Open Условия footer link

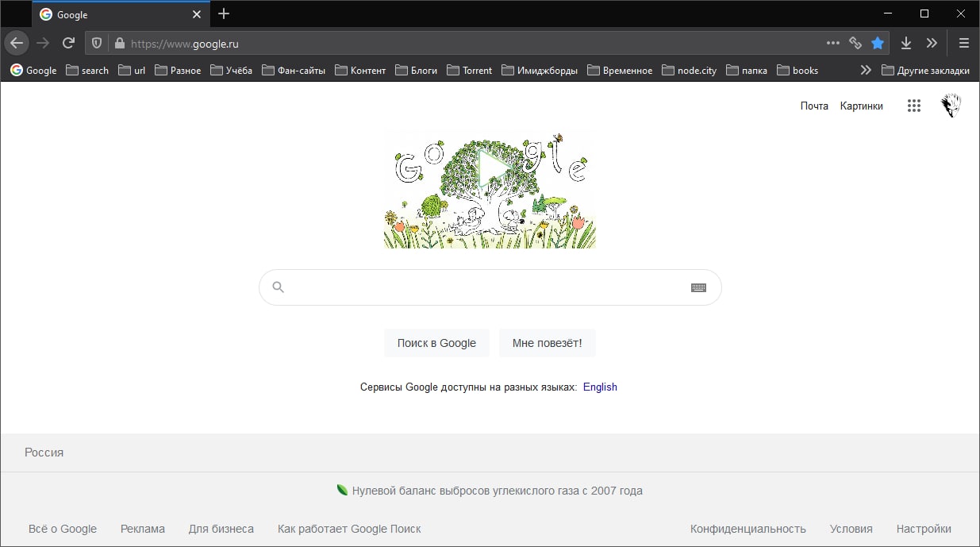pyautogui.click(x=851, y=529)
